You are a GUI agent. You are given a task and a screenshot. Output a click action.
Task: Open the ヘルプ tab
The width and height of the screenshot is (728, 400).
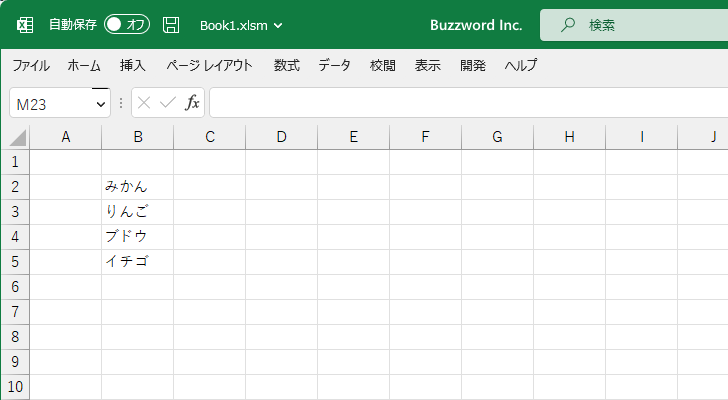[521, 65]
